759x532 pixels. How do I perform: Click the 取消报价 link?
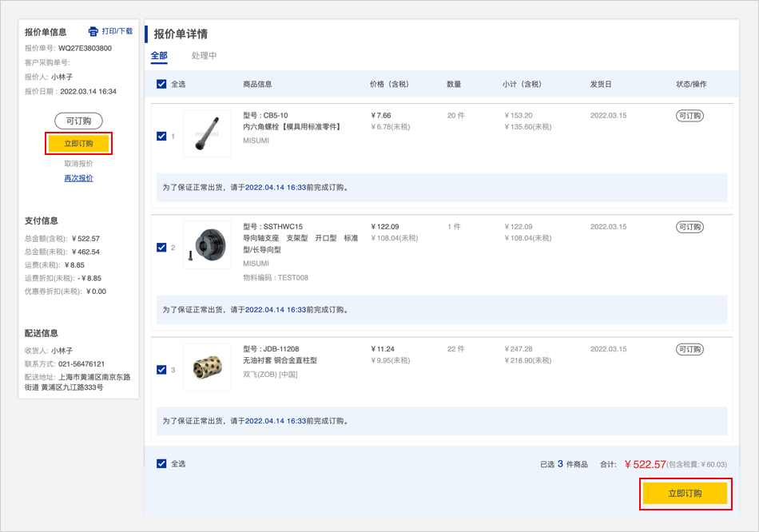(78, 164)
